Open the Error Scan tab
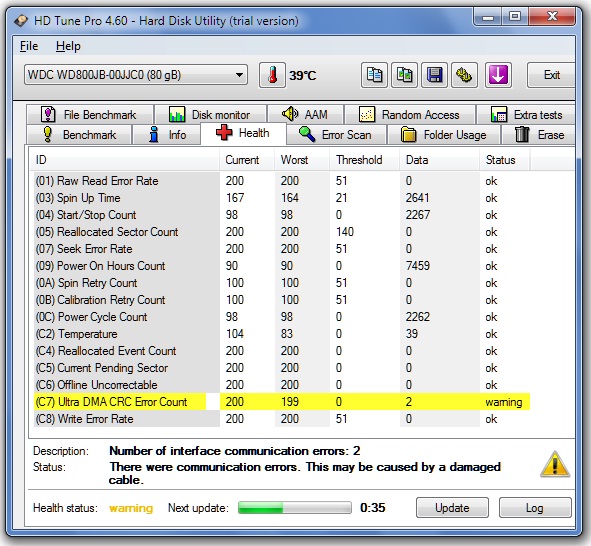This screenshot has width=591, height=546. point(336,135)
